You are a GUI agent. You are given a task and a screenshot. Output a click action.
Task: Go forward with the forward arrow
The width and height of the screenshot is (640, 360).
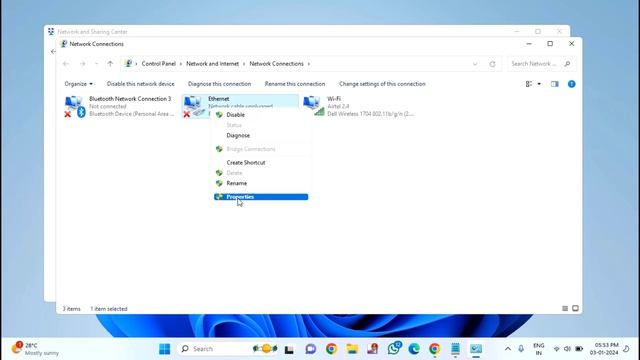(82, 64)
